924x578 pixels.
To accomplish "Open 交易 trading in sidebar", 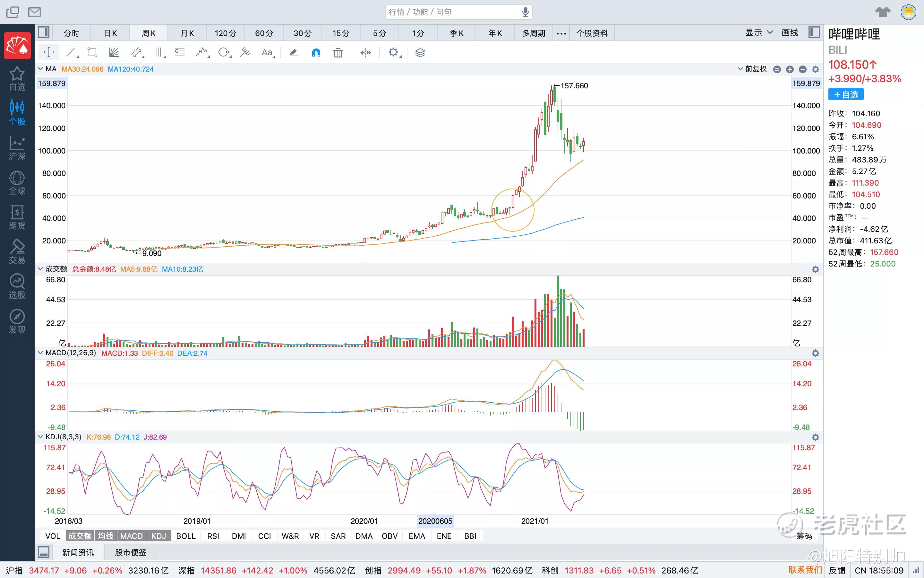I will tap(17, 252).
